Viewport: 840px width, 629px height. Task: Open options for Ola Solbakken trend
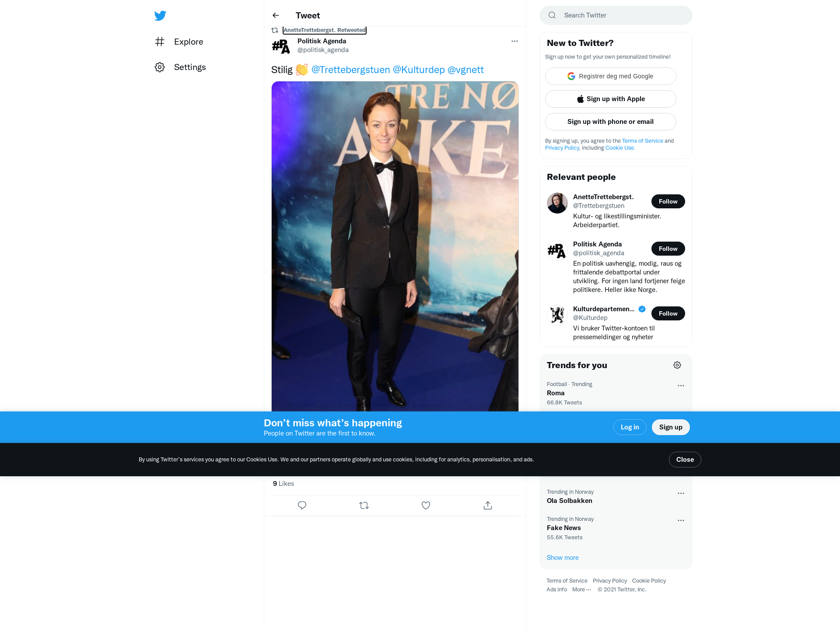[x=681, y=493]
